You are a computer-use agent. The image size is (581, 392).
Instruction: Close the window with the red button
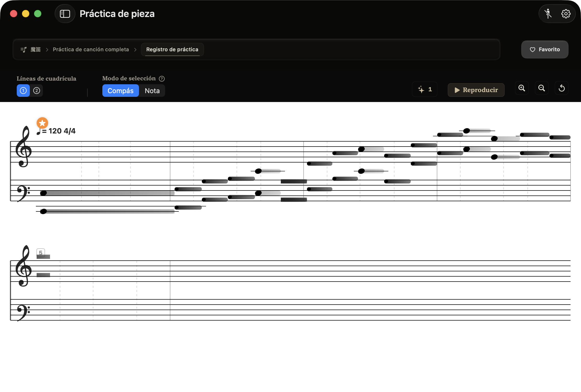14,14
